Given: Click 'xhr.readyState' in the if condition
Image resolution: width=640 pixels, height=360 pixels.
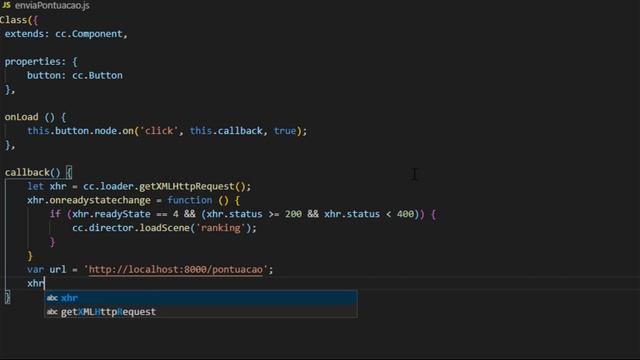Looking at the screenshot, I should pyautogui.click(x=111, y=214).
